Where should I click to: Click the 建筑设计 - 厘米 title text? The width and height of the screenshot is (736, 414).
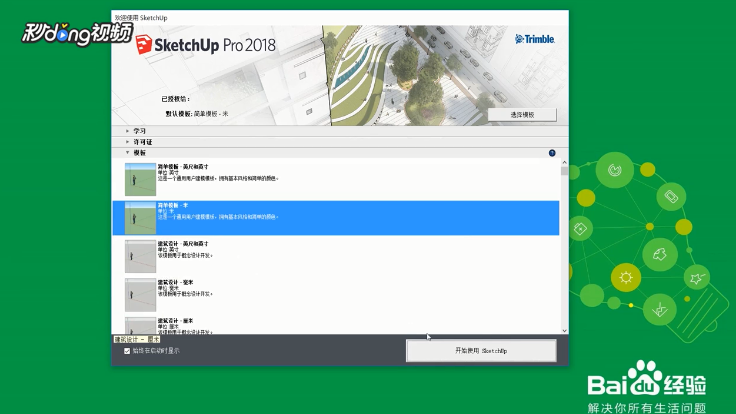pos(175,321)
